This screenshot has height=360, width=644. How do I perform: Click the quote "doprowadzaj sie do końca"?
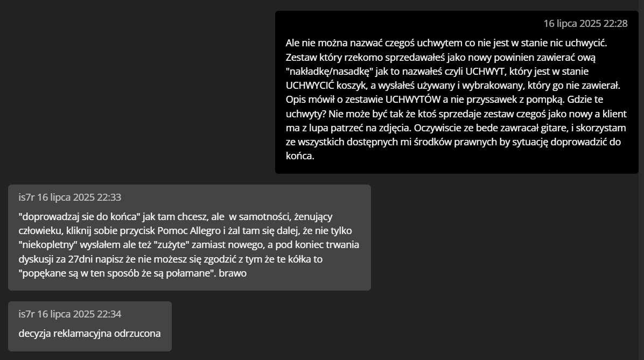[79, 217]
